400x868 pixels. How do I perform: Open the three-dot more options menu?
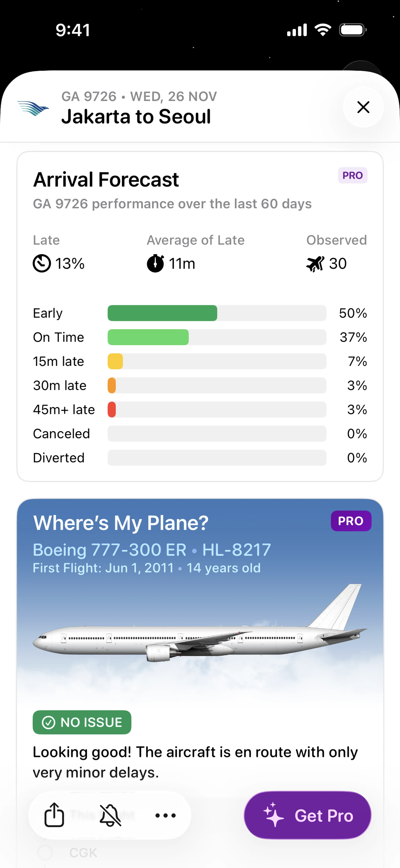coord(165,815)
